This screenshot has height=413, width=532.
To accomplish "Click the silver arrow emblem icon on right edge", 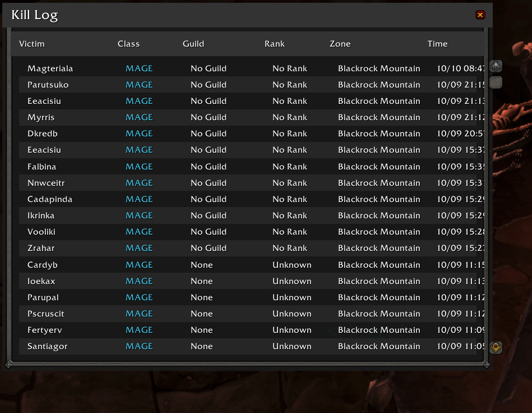I will (x=496, y=66).
